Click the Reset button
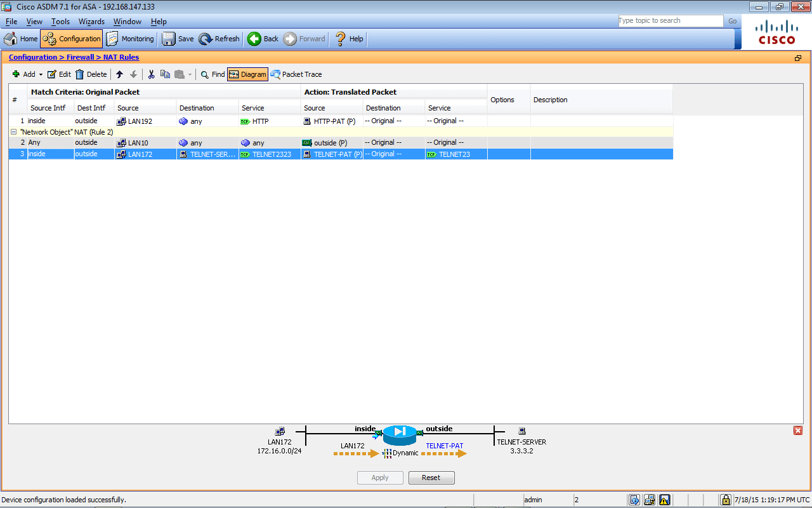The image size is (812, 508). coord(431,478)
